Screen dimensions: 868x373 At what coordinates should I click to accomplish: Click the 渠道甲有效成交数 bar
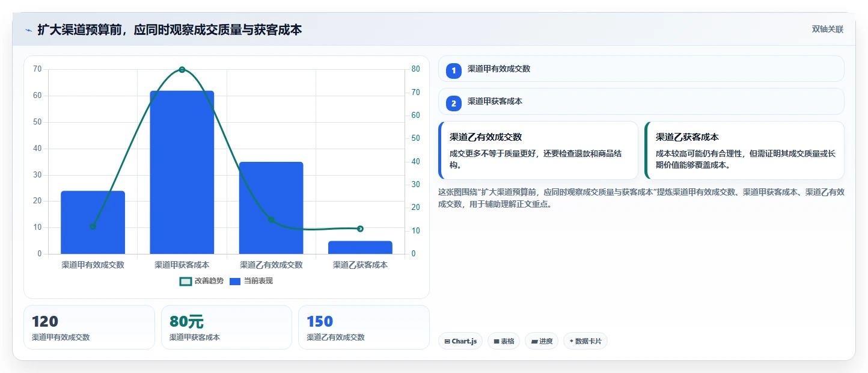[93, 223]
